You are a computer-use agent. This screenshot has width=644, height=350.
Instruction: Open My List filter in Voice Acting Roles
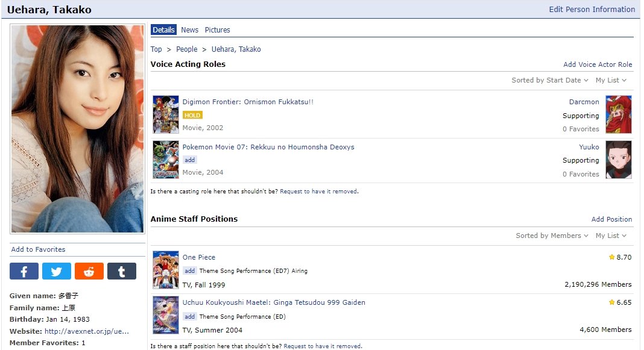[611, 80]
